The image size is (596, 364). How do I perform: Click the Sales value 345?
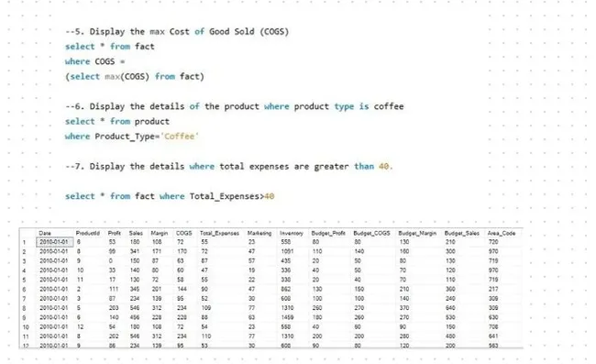coord(135,289)
